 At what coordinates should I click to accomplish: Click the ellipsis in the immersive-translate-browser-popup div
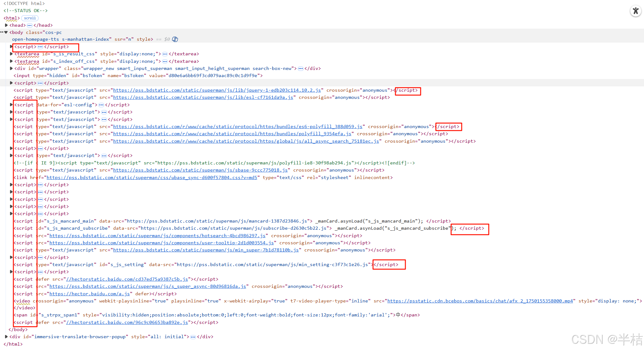[x=193, y=337]
